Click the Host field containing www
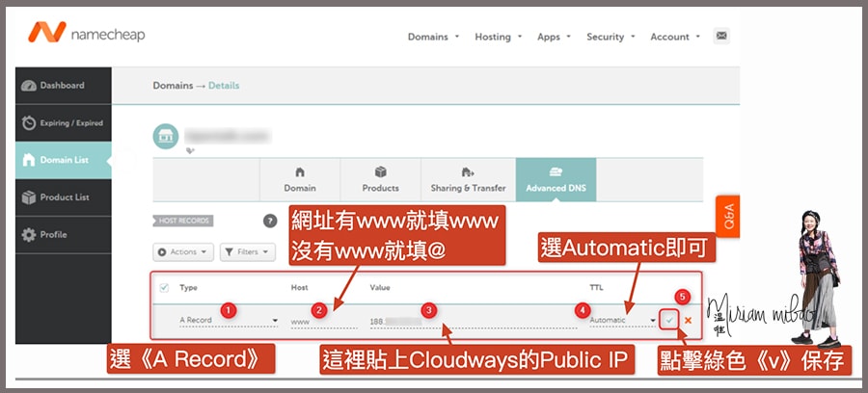 [x=324, y=321]
